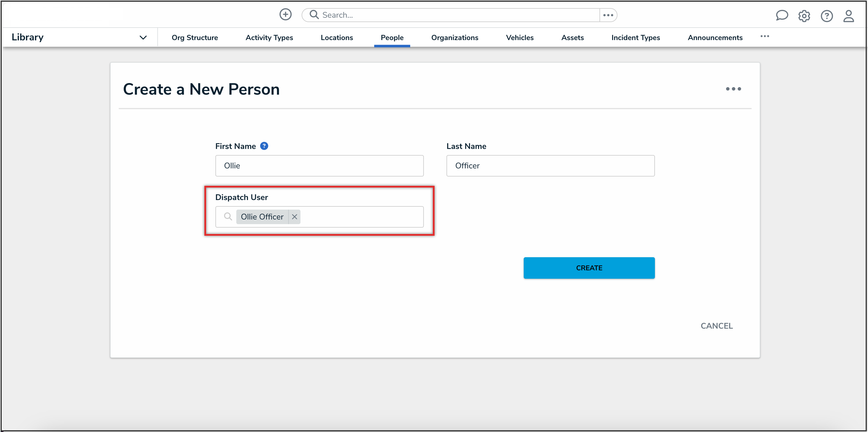Image resolution: width=868 pixels, height=432 pixels.
Task: Click the CREATE button
Action: point(589,268)
